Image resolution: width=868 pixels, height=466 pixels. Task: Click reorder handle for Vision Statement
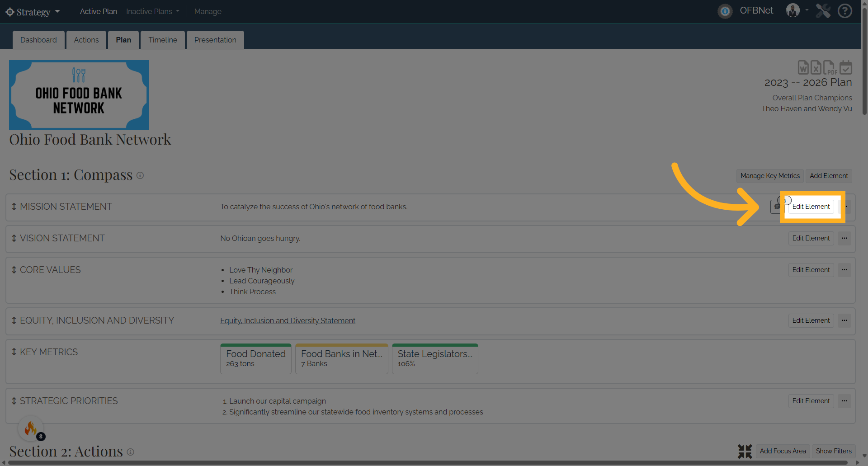tap(14, 238)
